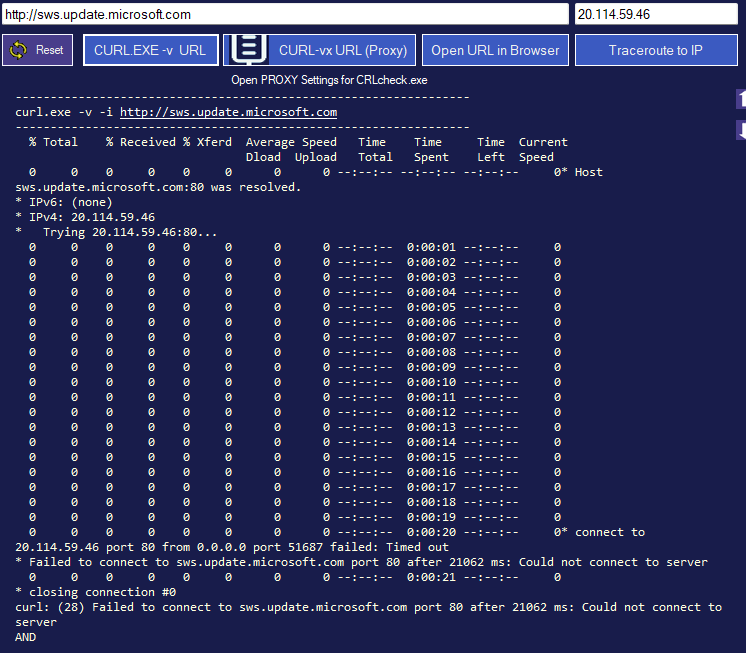Click the "failed: Timed out" line
Viewport: 746px width, 653px height.
(232, 547)
